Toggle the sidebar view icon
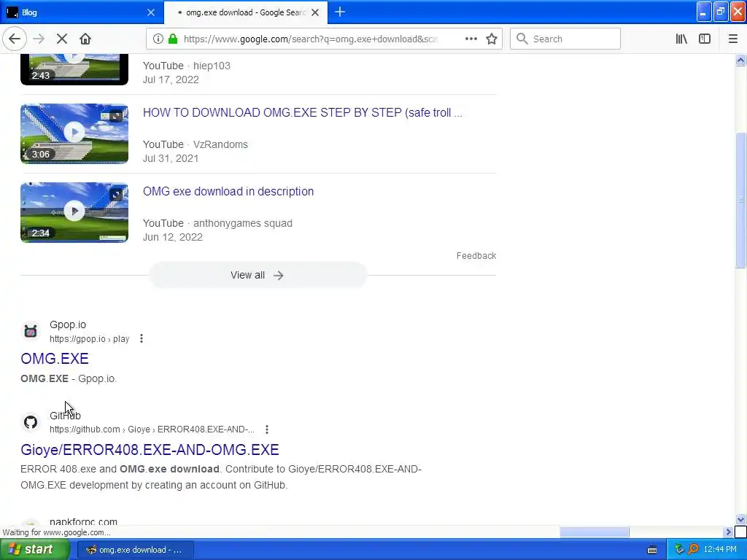Screen dimensions: 747x560 (705, 39)
